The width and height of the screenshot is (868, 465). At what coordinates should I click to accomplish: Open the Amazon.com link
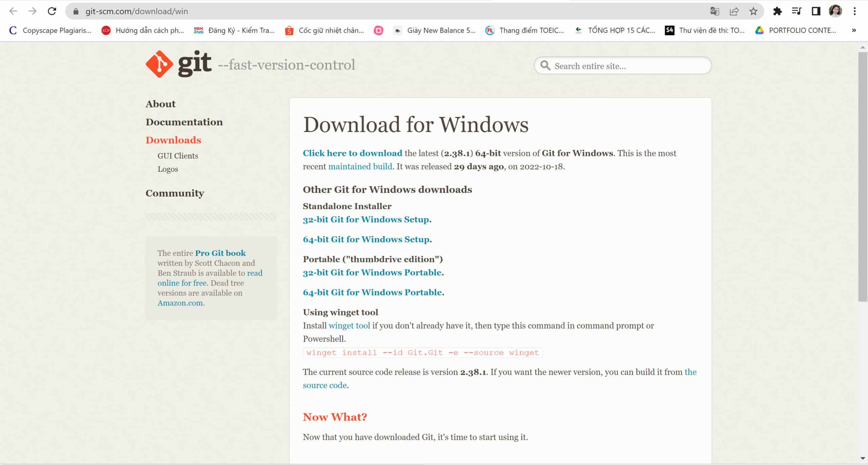point(180,303)
